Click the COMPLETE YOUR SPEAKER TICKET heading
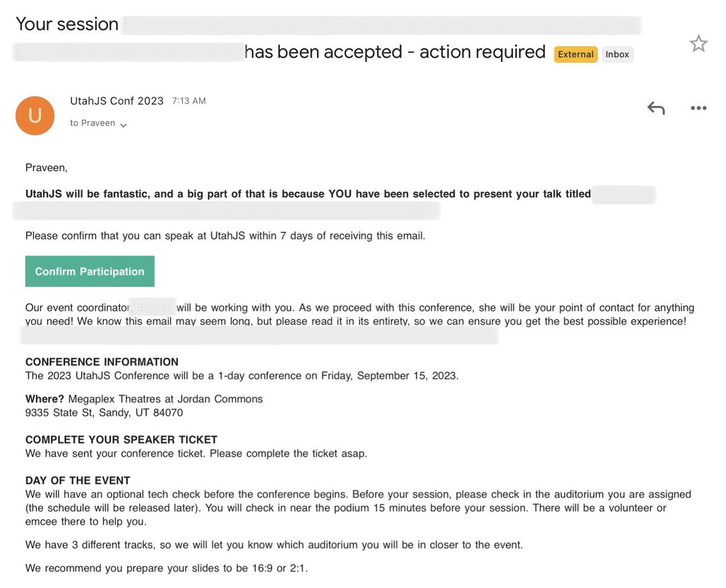Screen dimensions: 726x588 tap(121, 440)
